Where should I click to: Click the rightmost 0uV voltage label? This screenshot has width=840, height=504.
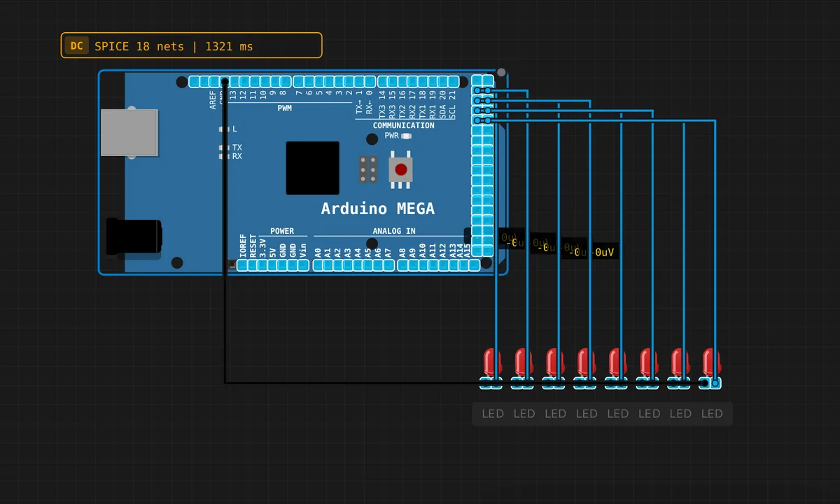tap(604, 253)
